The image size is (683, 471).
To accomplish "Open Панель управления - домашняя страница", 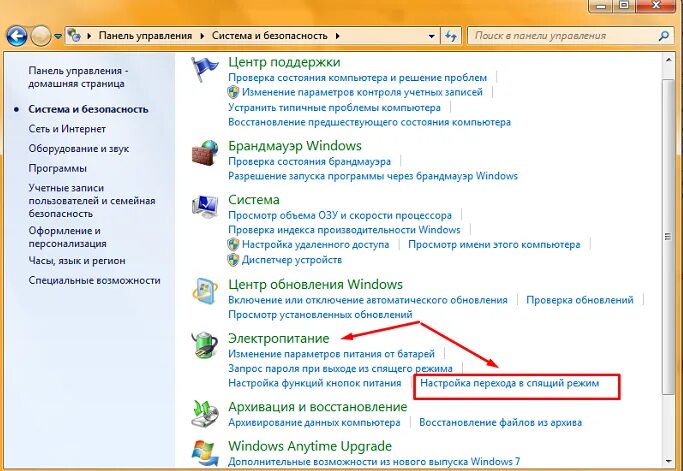I will coord(78,77).
